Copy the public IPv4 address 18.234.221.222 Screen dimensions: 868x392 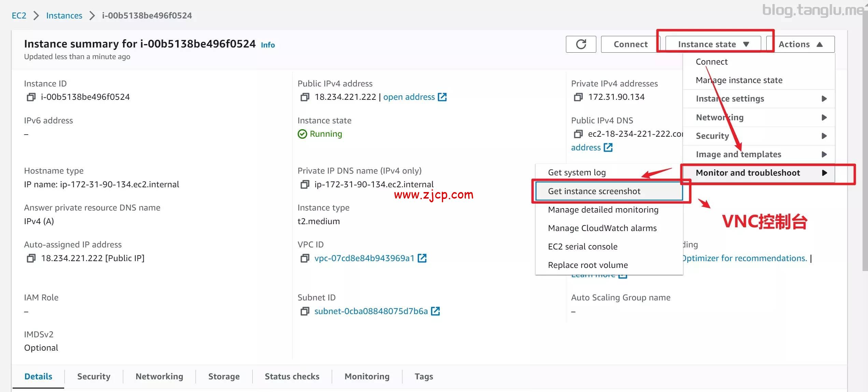click(x=304, y=97)
